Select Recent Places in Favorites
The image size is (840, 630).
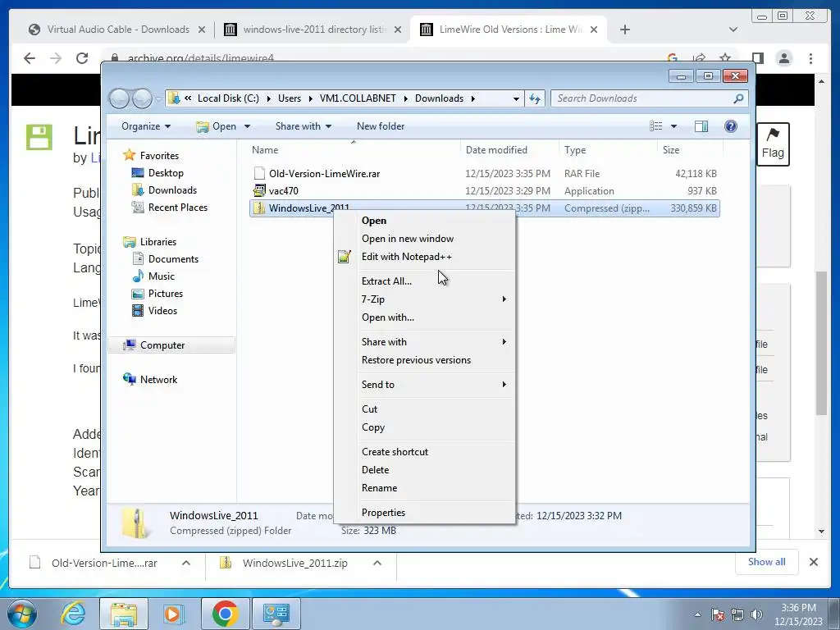(177, 208)
